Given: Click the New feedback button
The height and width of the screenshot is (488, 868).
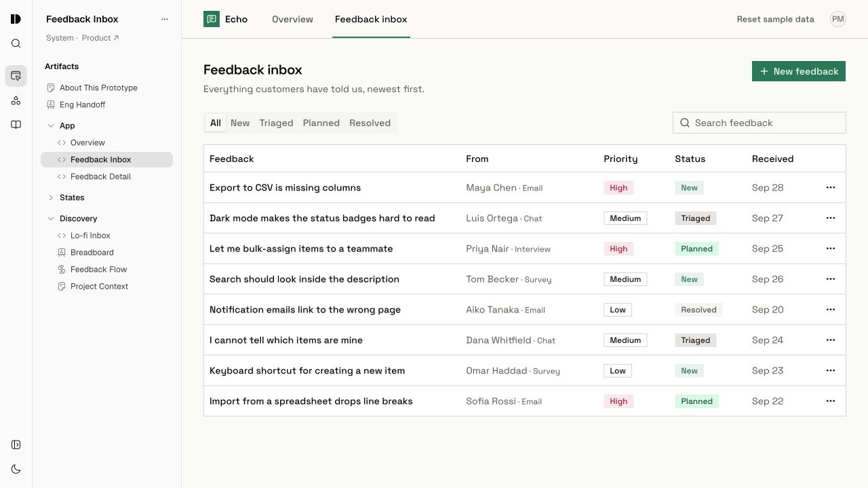Looking at the screenshot, I should [799, 71].
